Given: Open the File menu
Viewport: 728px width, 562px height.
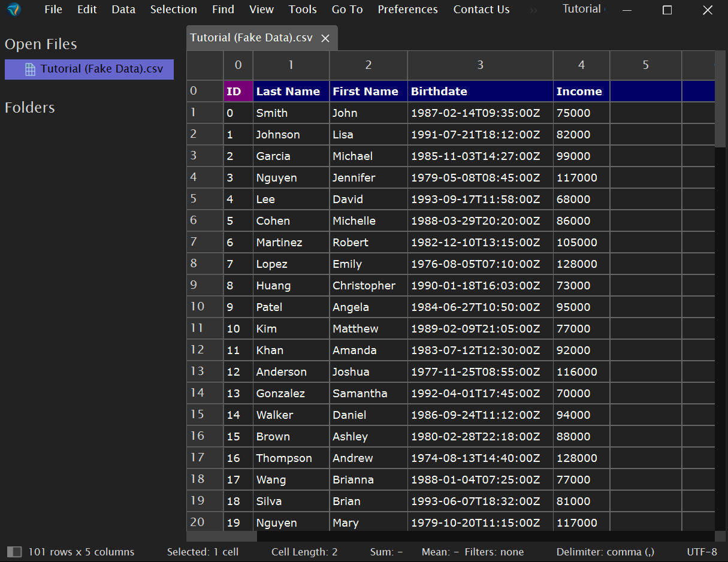Looking at the screenshot, I should click(x=53, y=10).
